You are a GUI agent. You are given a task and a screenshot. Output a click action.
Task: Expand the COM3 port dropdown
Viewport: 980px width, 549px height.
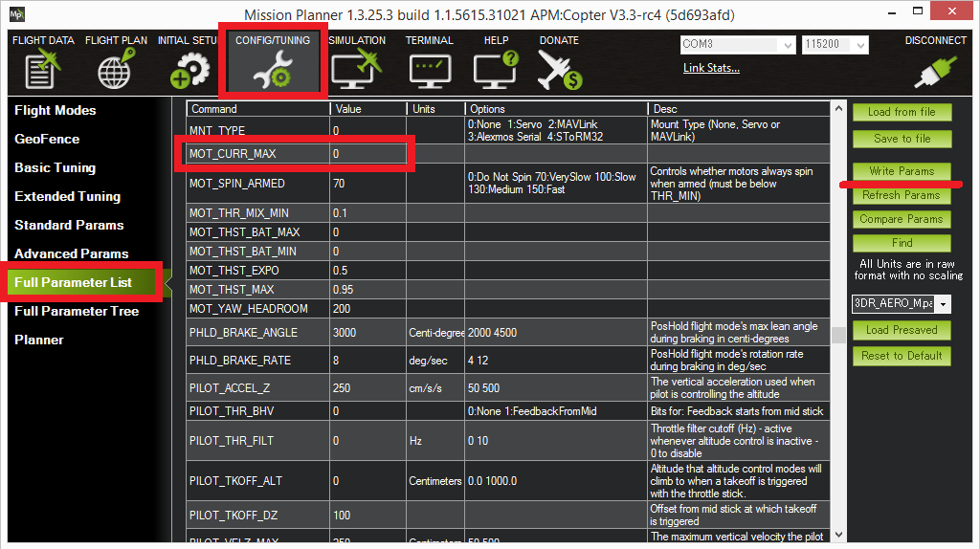(x=788, y=45)
